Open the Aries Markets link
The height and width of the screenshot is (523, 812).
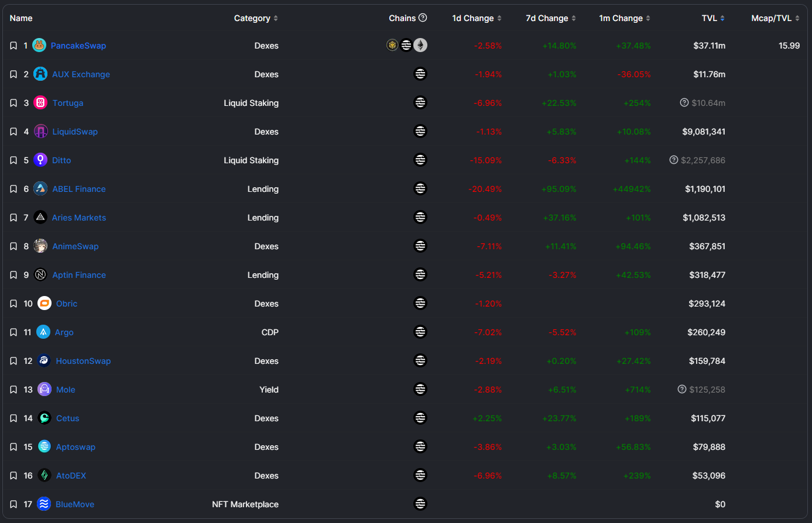tap(79, 218)
